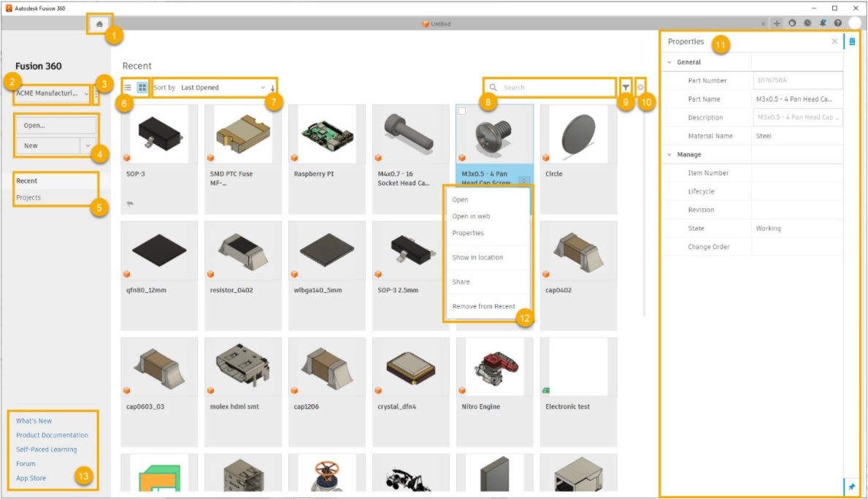Click the Open... button
868x499 pixels.
[56, 126]
